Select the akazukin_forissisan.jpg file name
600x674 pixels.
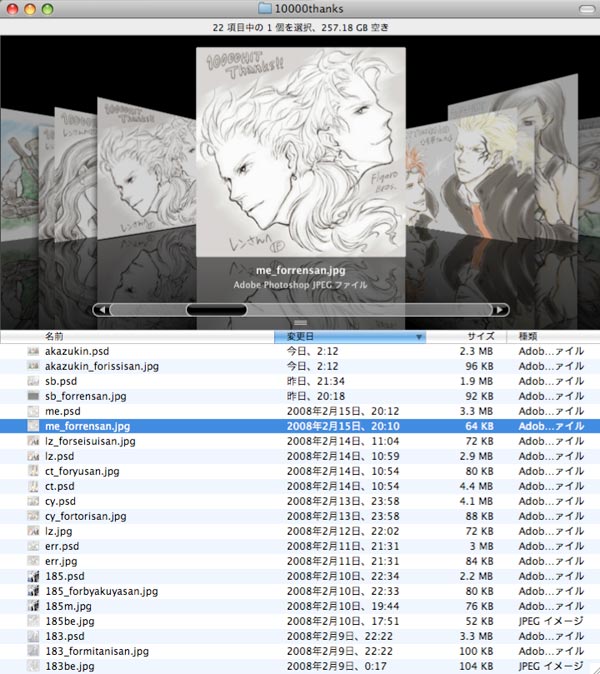[102, 367]
